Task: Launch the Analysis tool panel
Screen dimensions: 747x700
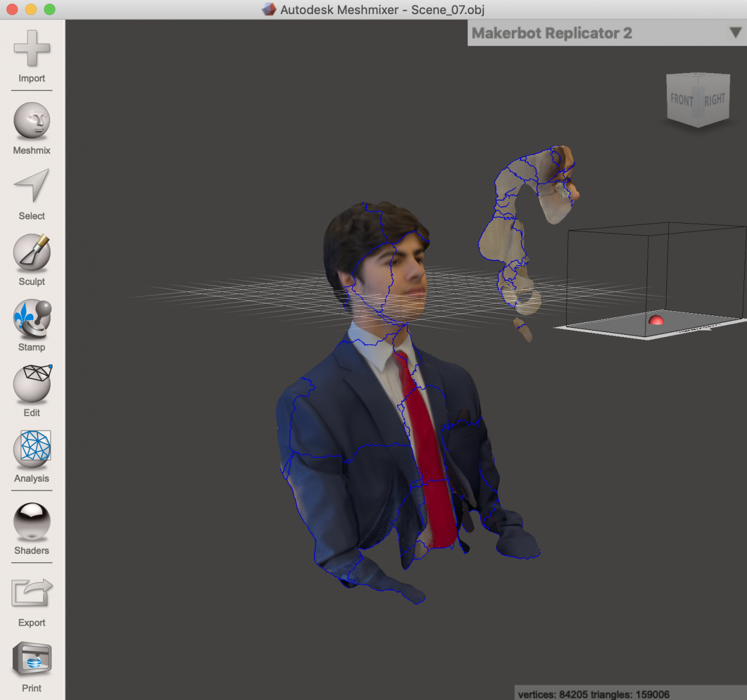Action: (32, 448)
